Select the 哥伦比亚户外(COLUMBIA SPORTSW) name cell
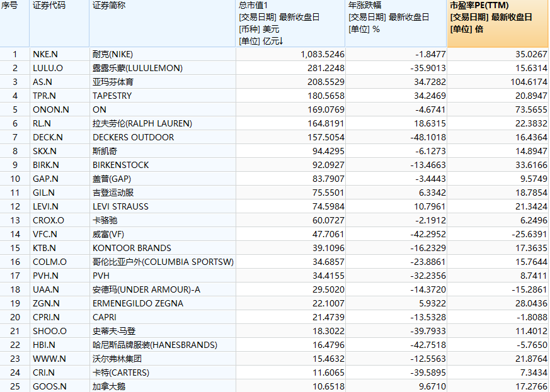This screenshot has height=392, width=550. (x=163, y=262)
